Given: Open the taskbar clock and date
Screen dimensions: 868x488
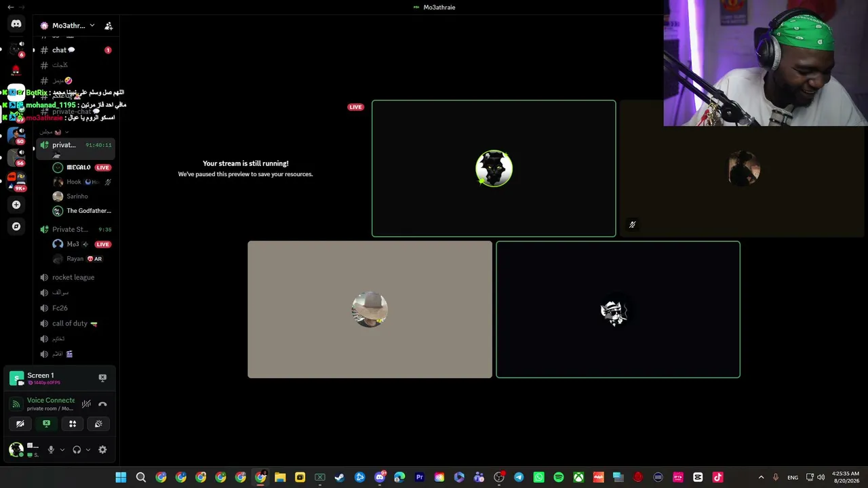Looking at the screenshot, I should (x=846, y=477).
